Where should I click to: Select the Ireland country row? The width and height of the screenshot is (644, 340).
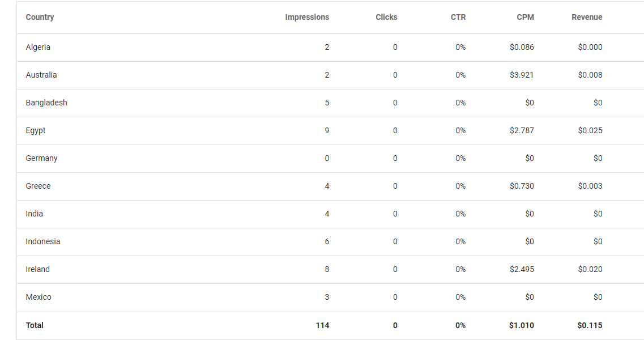tap(330, 270)
